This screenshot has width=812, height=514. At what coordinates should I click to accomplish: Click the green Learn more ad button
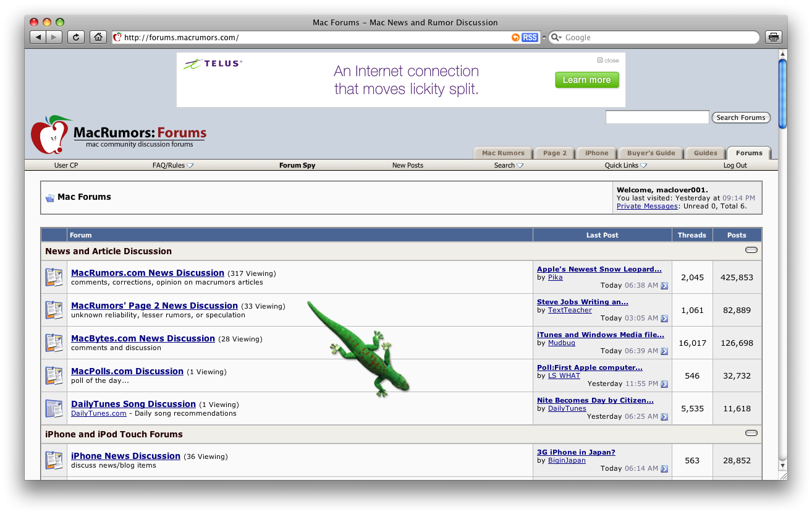pyautogui.click(x=586, y=80)
